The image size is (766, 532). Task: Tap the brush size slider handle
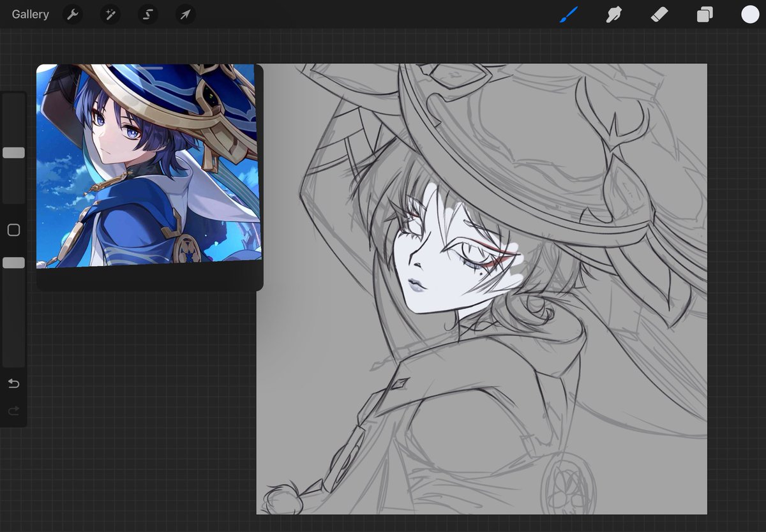pos(13,152)
